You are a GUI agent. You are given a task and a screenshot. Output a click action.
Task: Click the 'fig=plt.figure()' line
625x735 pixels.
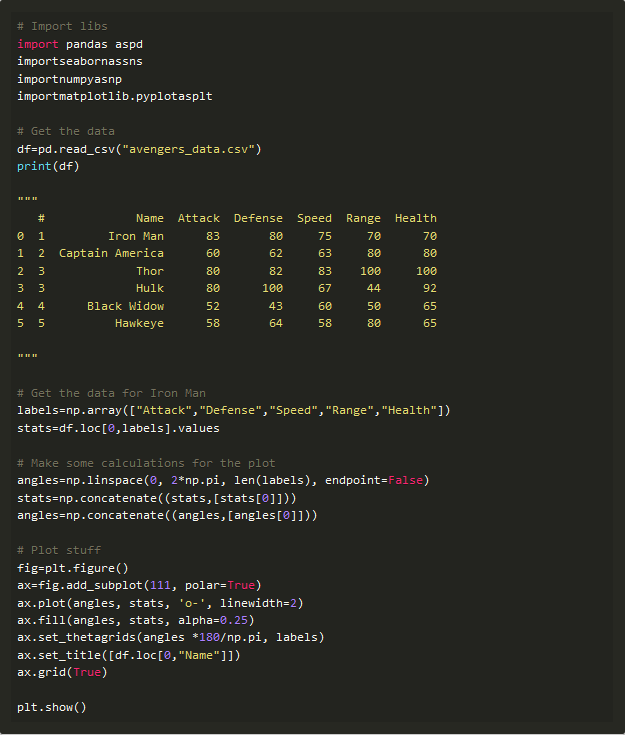(x=73, y=568)
